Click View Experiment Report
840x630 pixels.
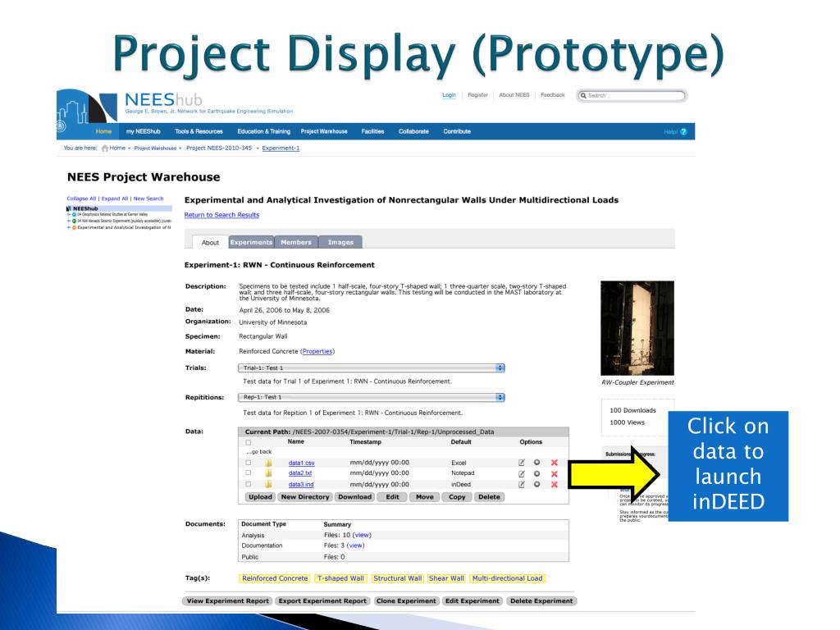click(228, 601)
